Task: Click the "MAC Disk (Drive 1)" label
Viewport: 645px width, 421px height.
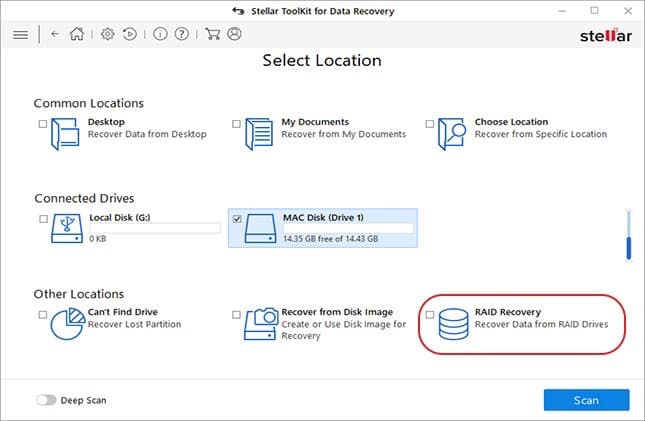Action: (x=323, y=217)
